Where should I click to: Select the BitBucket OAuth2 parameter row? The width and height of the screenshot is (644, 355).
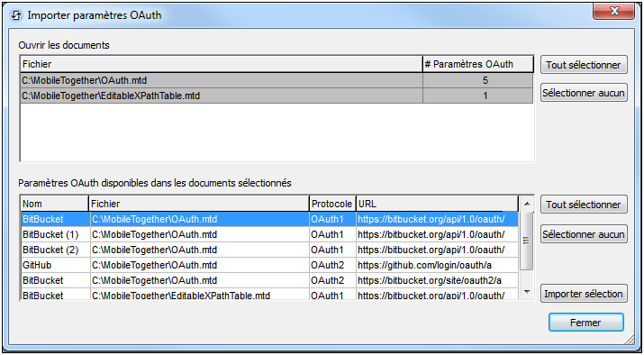pos(269,280)
